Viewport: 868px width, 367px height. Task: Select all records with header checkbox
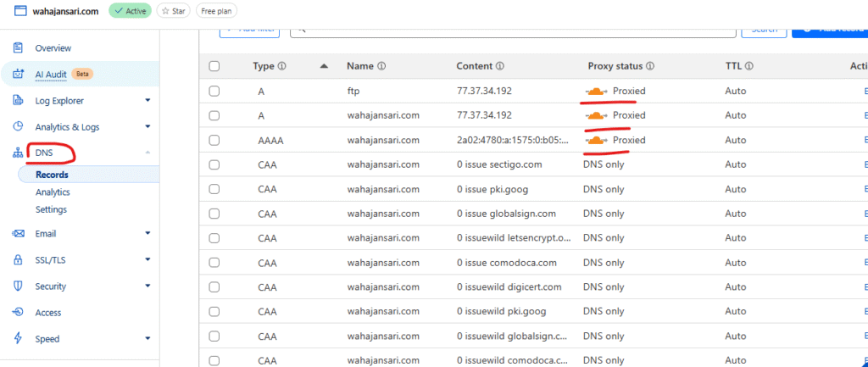[x=214, y=66]
